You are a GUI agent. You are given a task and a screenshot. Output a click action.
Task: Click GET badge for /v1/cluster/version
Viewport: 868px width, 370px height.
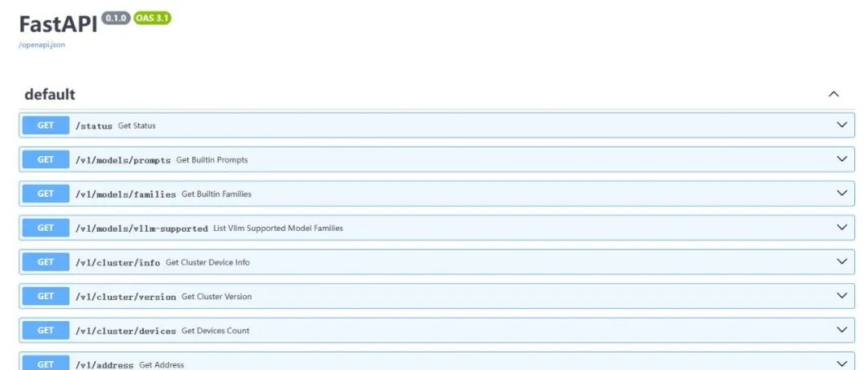(45, 296)
